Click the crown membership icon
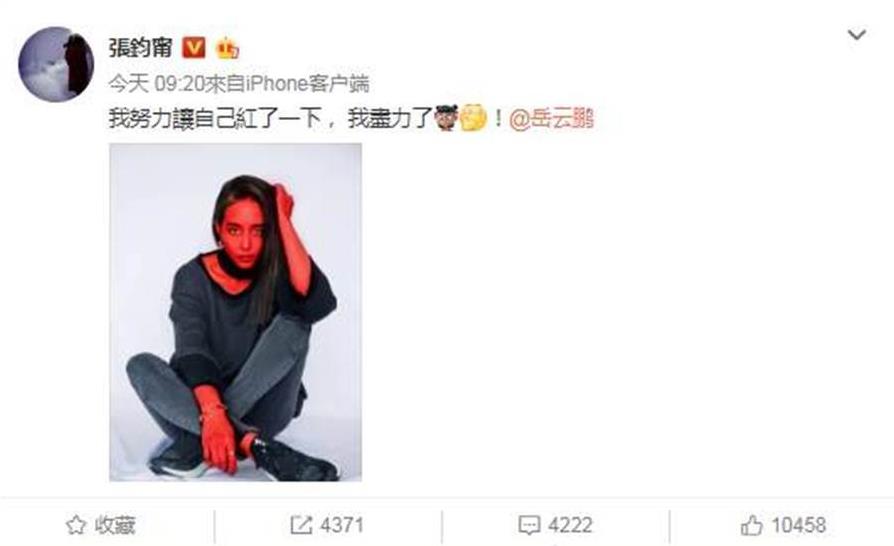894x546 pixels. (x=227, y=48)
